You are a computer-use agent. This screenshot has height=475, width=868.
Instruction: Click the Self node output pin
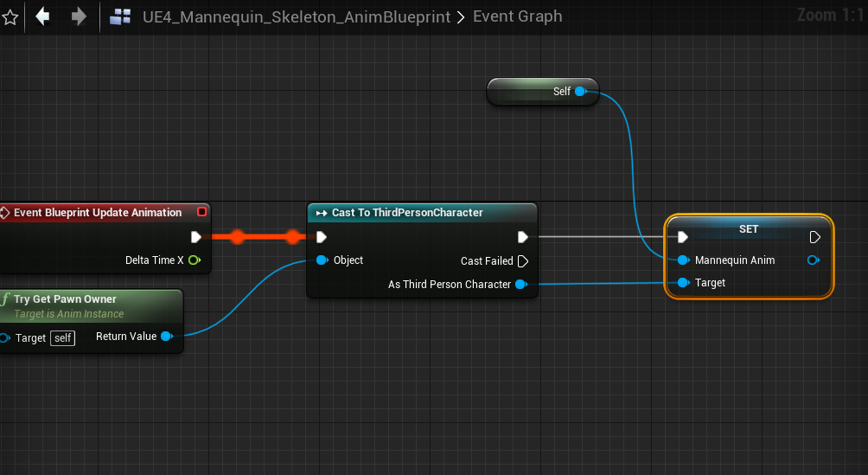click(581, 91)
